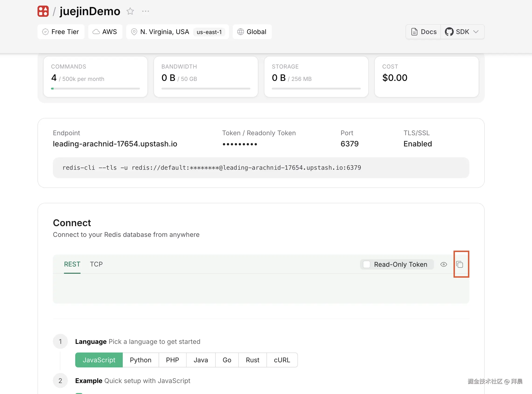Click the Free Tier checkmark badge
Screen dimensions: 532x394
[45, 32]
